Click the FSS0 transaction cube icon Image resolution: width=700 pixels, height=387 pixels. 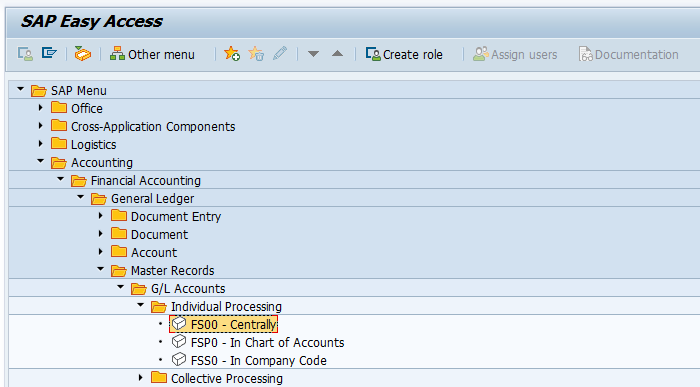[179, 359]
